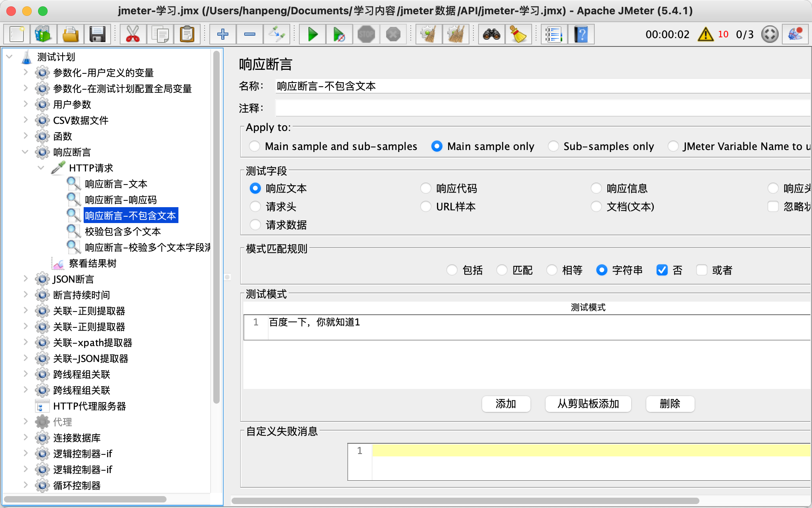Click the binoculars Search icon
Viewport: 812px width, 508px height.
pyautogui.click(x=491, y=35)
